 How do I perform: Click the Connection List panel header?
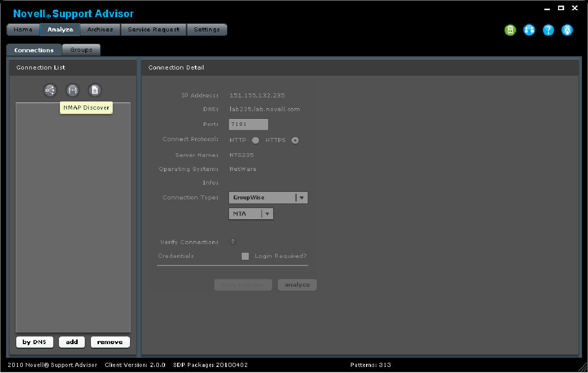point(73,67)
